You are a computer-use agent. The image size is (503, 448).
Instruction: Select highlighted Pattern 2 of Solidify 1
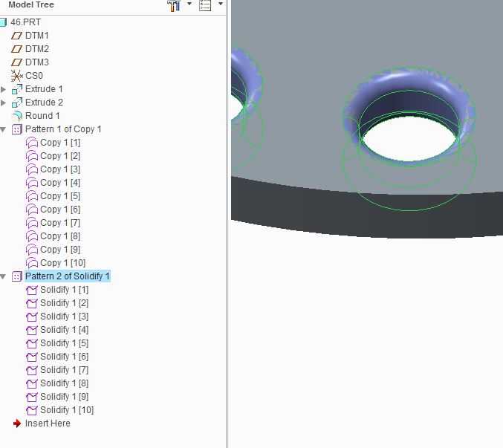(x=68, y=276)
